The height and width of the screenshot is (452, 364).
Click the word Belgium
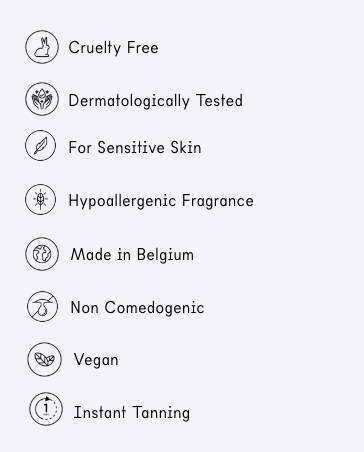coord(165,255)
